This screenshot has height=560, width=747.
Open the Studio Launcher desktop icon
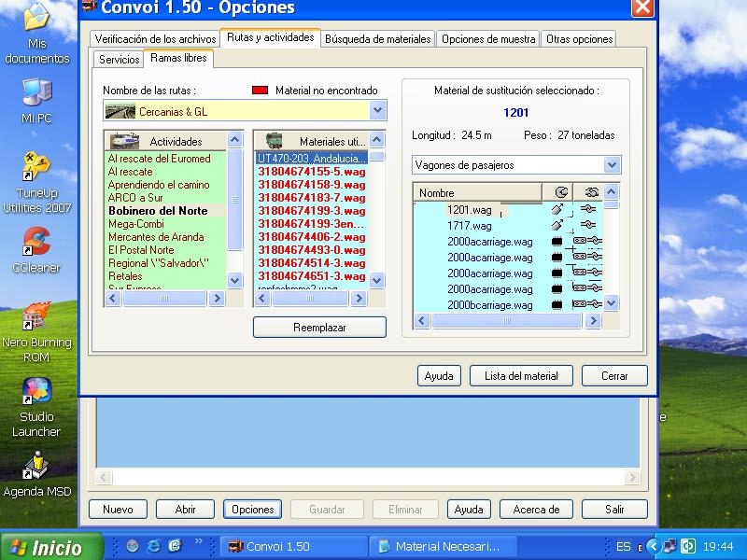(36, 392)
